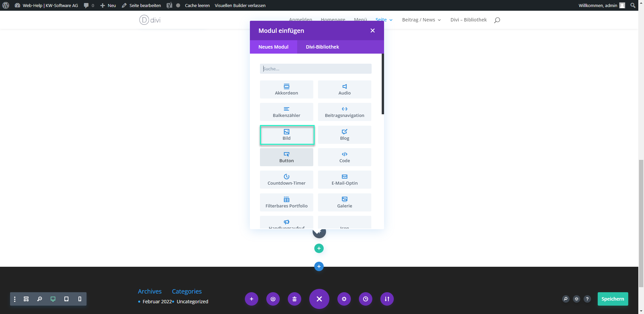Expand the Beitrag / News dropdown
644x314 pixels.
point(421,20)
